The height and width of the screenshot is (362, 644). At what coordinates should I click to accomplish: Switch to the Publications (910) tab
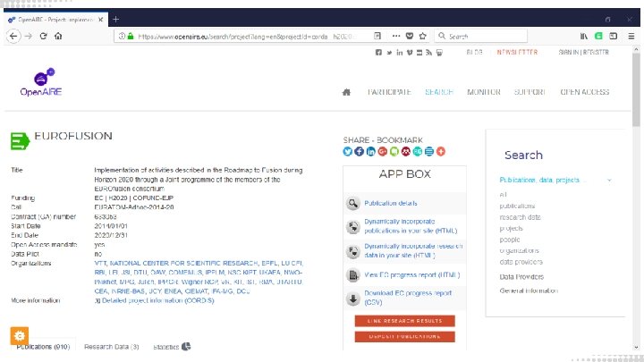click(43, 347)
